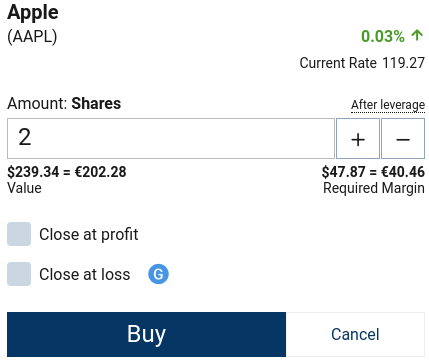Click the $239.34 value amount
429x361 pixels.
tap(33, 172)
